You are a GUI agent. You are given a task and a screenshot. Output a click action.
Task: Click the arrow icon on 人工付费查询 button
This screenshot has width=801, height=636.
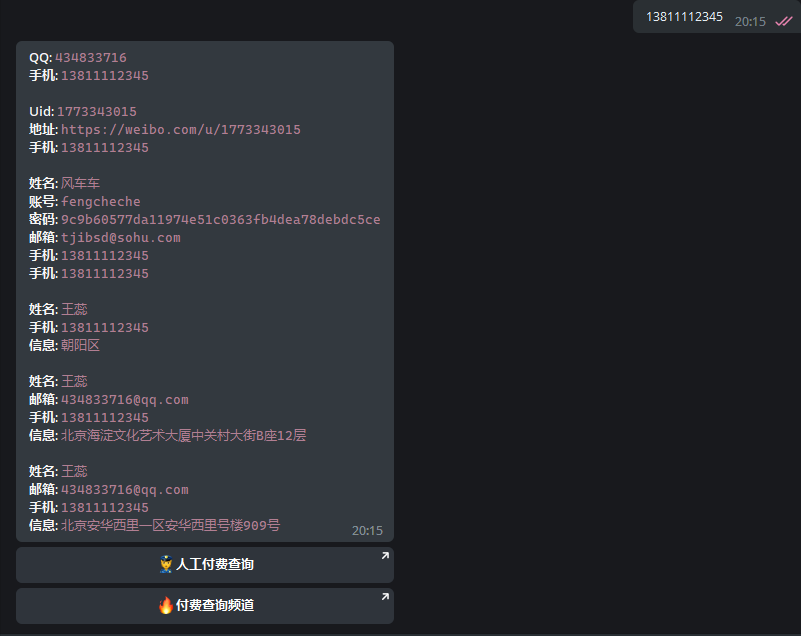pyautogui.click(x=384, y=556)
